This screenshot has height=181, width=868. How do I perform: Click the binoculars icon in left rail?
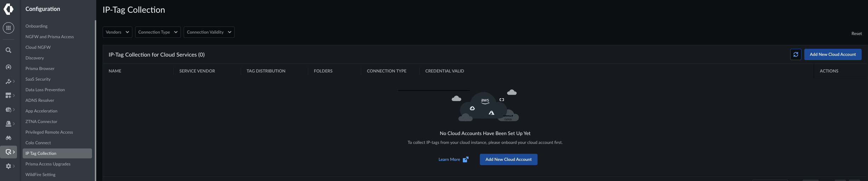click(x=8, y=138)
